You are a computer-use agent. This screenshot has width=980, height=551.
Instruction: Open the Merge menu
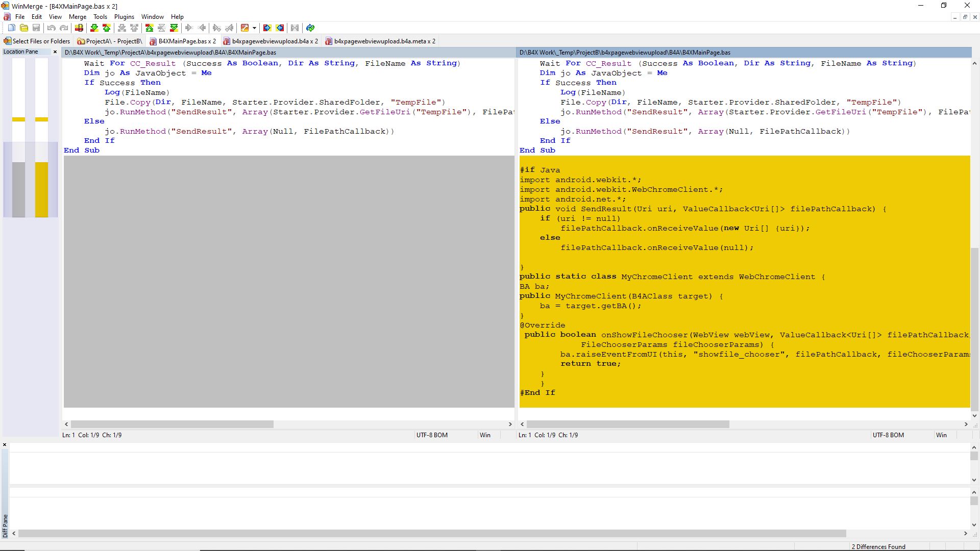(x=78, y=17)
